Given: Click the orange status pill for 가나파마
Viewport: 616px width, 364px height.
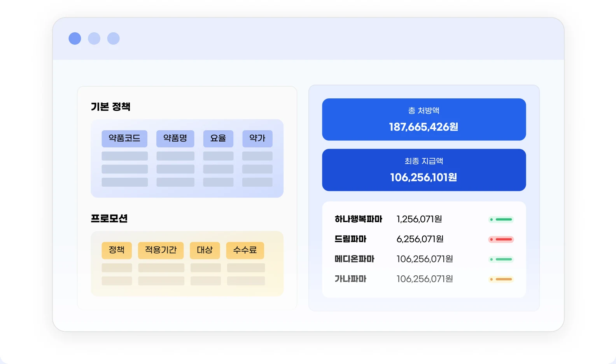Looking at the screenshot, I should pyautogui.click(x=501, y=279).
